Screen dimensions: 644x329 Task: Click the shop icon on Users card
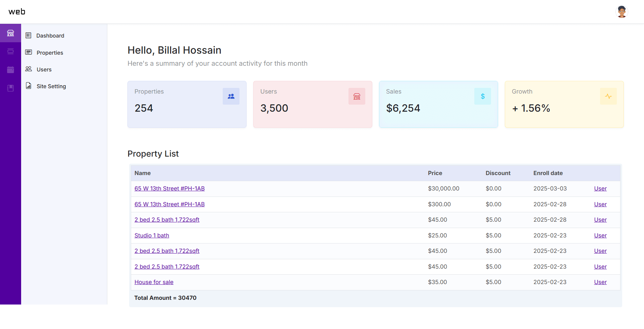[x=357, y=96]
